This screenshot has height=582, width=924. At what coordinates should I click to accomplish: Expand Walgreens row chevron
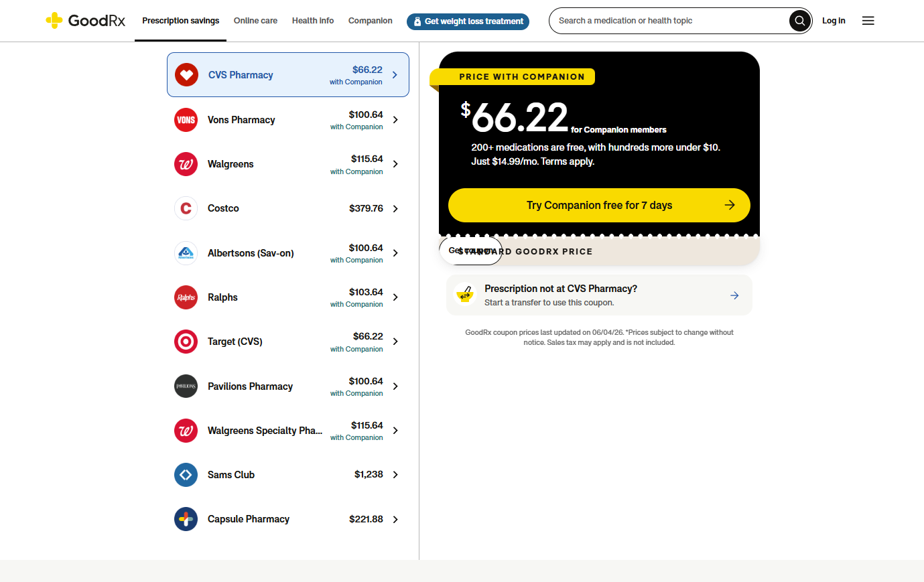[395, 164]
